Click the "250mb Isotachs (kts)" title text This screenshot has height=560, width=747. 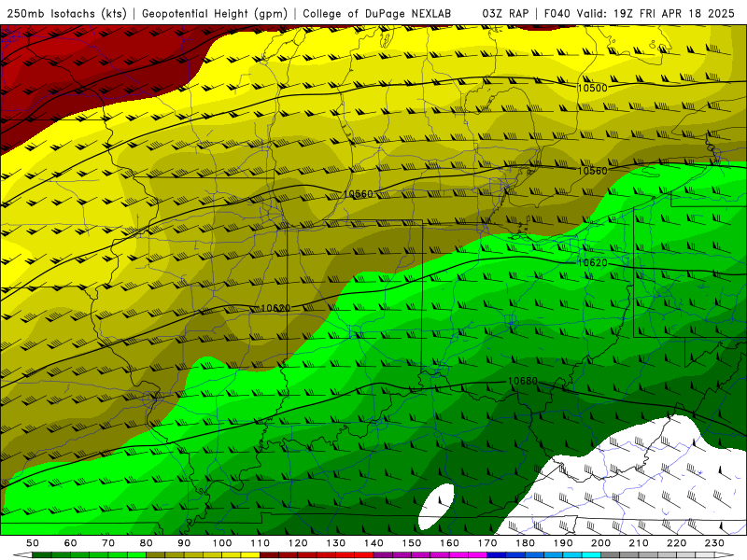(x=66, y=14)
